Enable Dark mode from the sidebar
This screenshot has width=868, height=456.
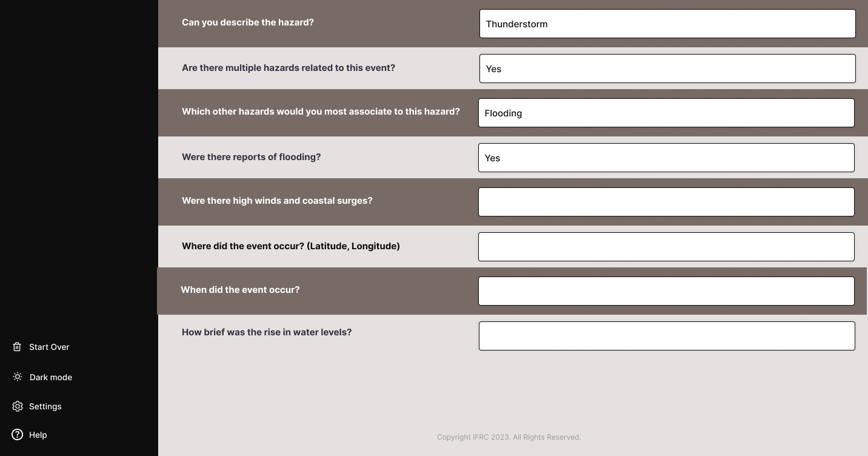pyautogui.click(x=51, y=377)
